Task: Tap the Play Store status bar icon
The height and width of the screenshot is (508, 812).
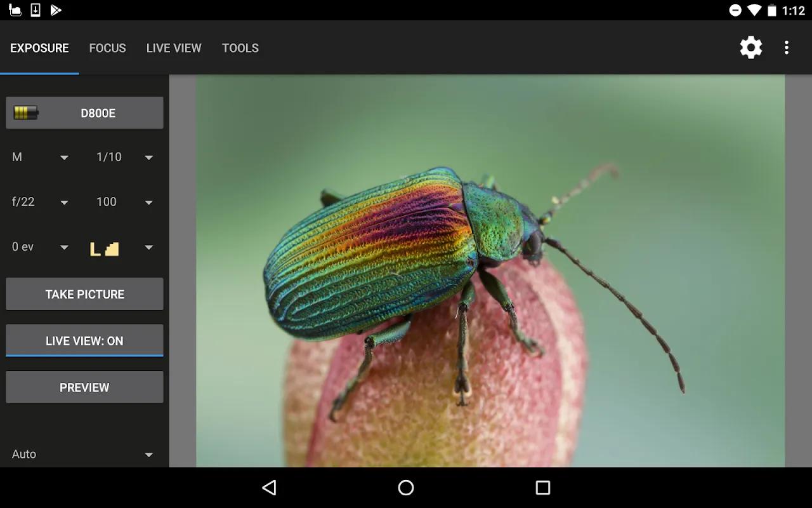Action: pyautogui.click(x=56, y=10)
